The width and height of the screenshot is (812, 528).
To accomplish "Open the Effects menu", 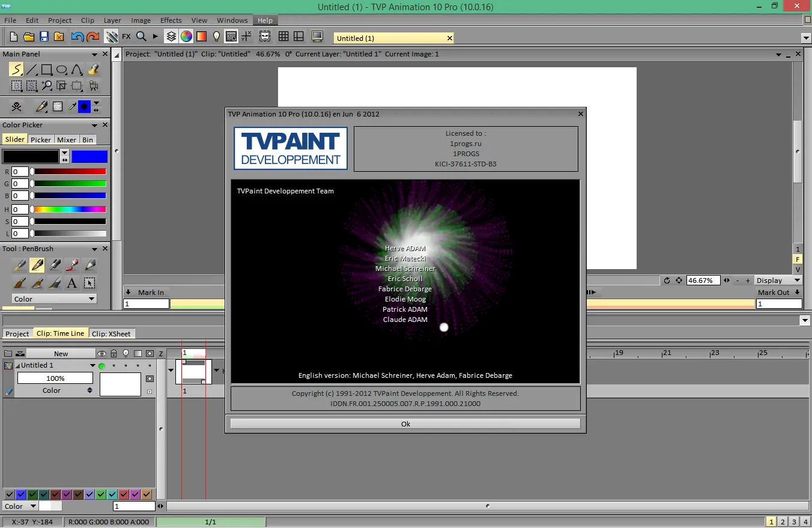I will (x=171, y=20).
